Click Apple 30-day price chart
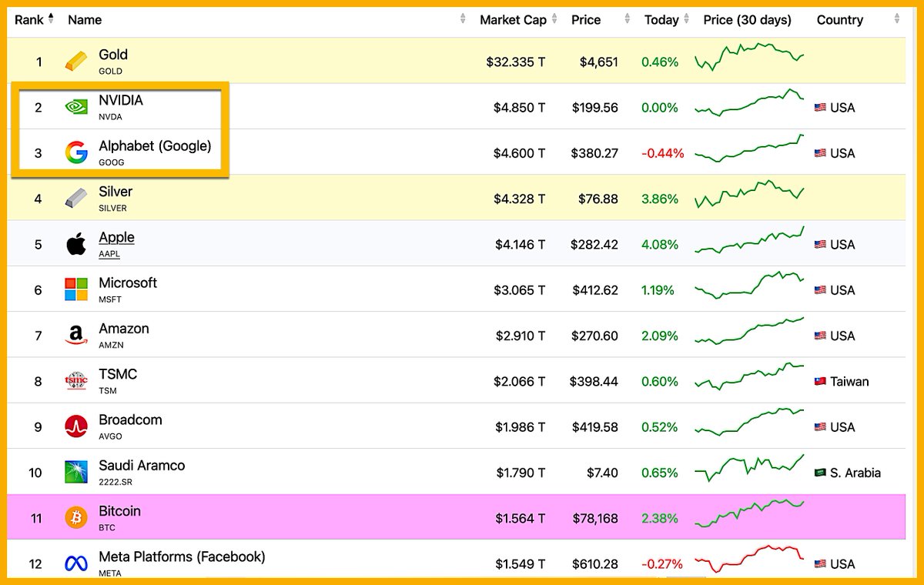Screen dimensions: 924x585 pyautogui.click(x=749, y=240)
